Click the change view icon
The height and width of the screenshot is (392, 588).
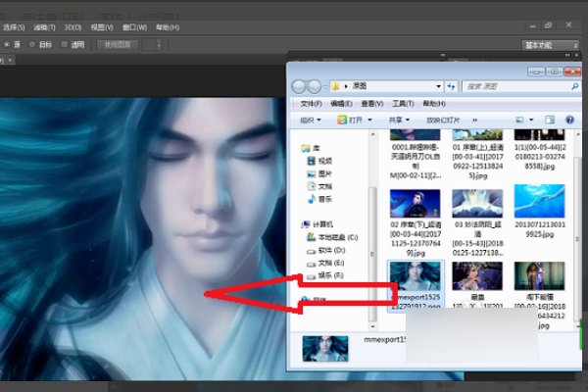(x=519, y=120)
